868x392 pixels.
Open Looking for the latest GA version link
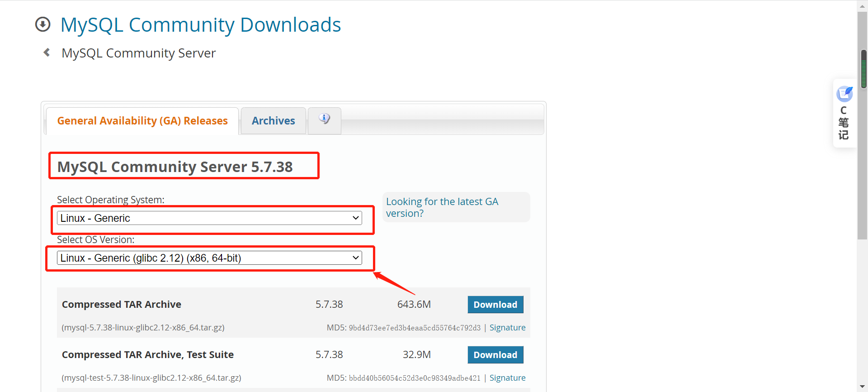tap(442, 207)
